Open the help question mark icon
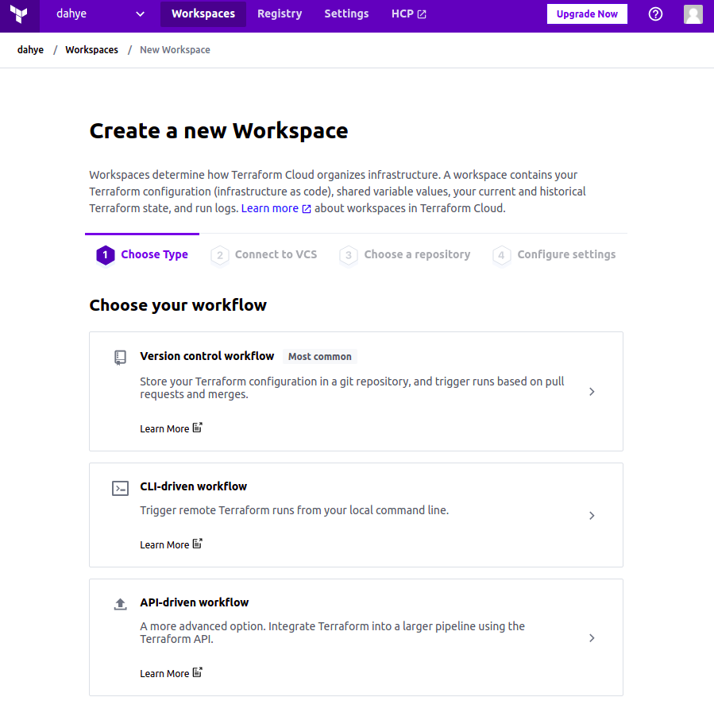The width and height of the screenshot is (714, 728). (x=655, y=14)
